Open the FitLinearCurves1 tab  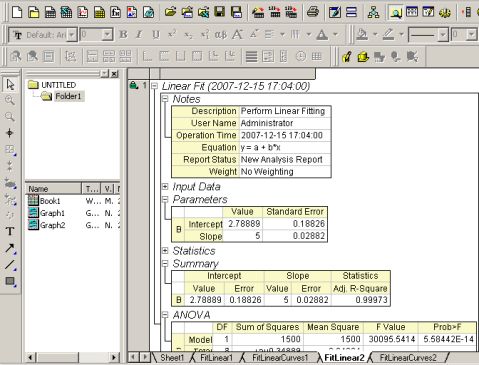point(280,358)
